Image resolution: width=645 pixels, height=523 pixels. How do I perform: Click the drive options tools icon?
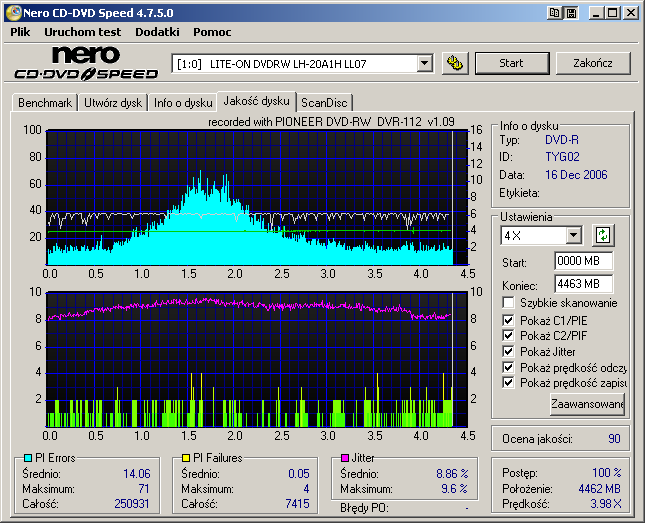(455, 63)
